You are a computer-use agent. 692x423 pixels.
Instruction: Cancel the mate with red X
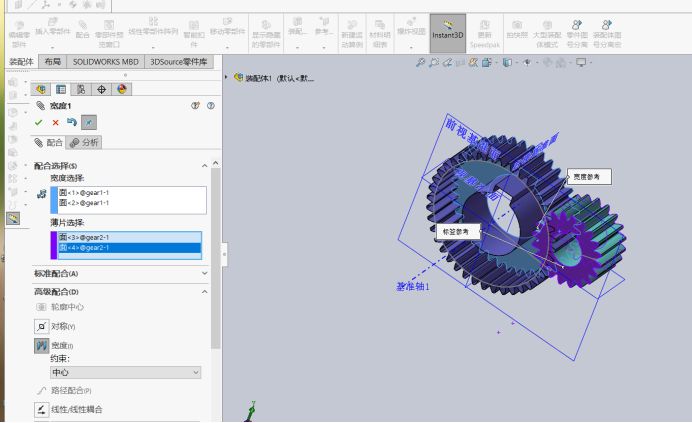coord(55,123)
